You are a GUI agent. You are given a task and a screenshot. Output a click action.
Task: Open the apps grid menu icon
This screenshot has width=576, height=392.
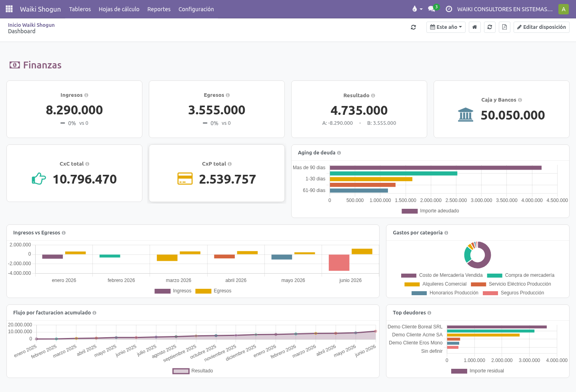(9, 9)
